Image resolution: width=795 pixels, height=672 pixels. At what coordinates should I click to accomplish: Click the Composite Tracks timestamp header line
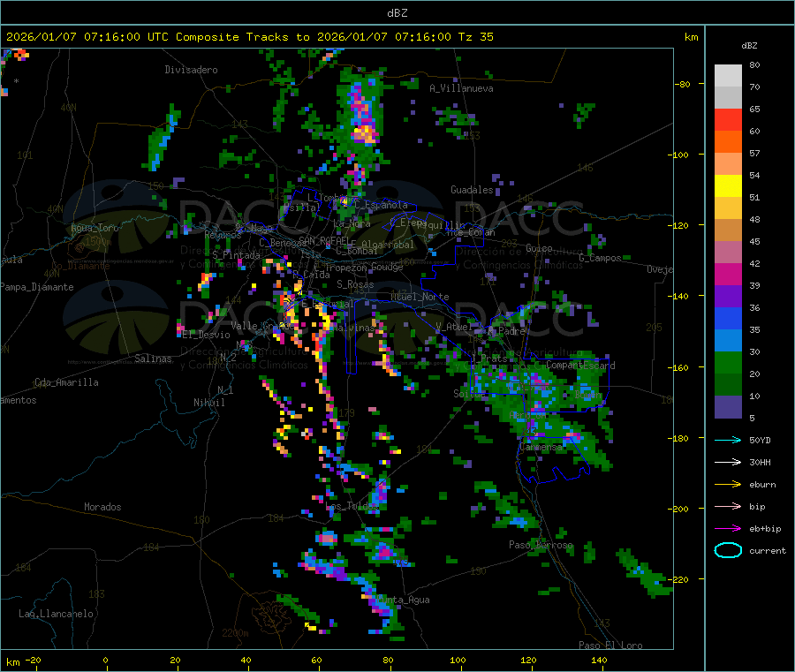point(249,37)
